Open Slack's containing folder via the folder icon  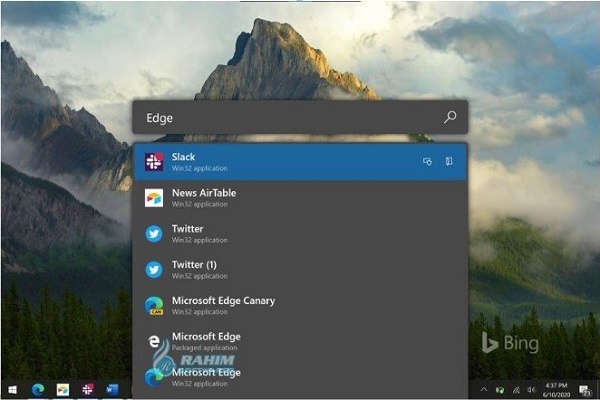tap(449, 161)
